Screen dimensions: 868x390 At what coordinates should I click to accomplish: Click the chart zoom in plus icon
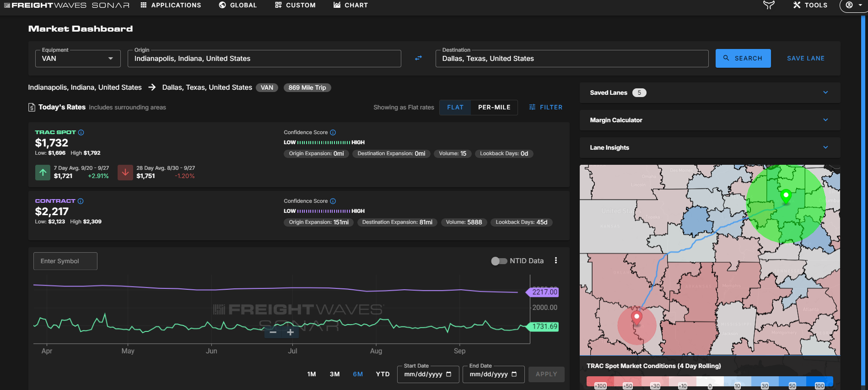[x=290, y=332]
